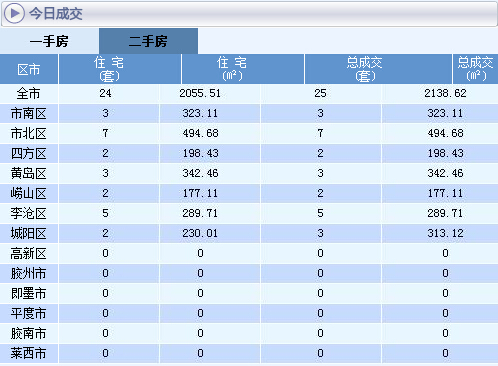This screenshot has height=366, width=498.
Task: Click the 今日成交 header title
Action: (x=55, y=14)
